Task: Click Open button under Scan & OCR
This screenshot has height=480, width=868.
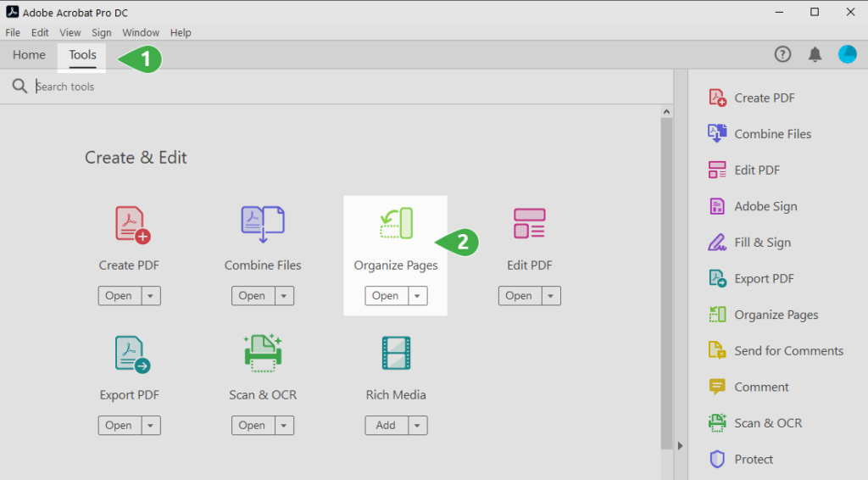Action: [x=253, y=425]
